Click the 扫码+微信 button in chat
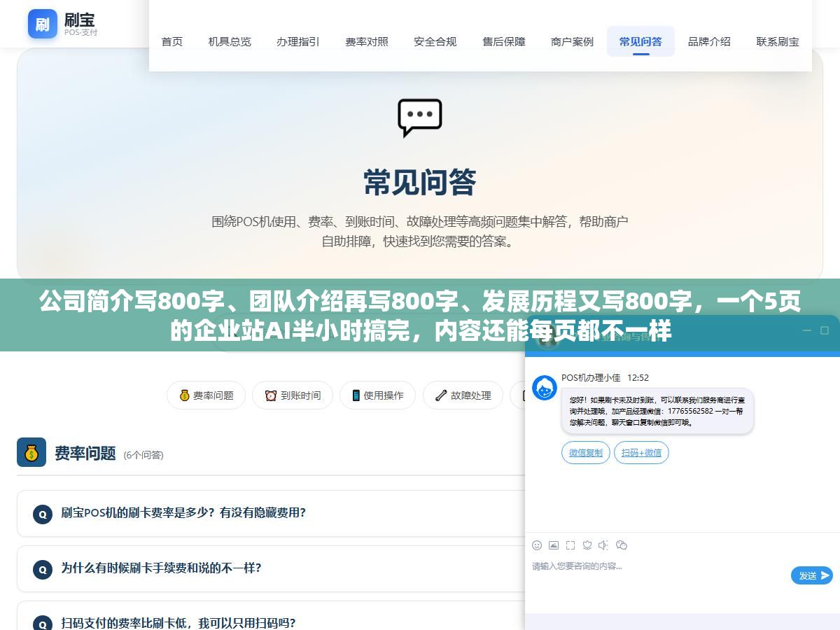Screen dimensions: 840x630 tap(641, 453)
